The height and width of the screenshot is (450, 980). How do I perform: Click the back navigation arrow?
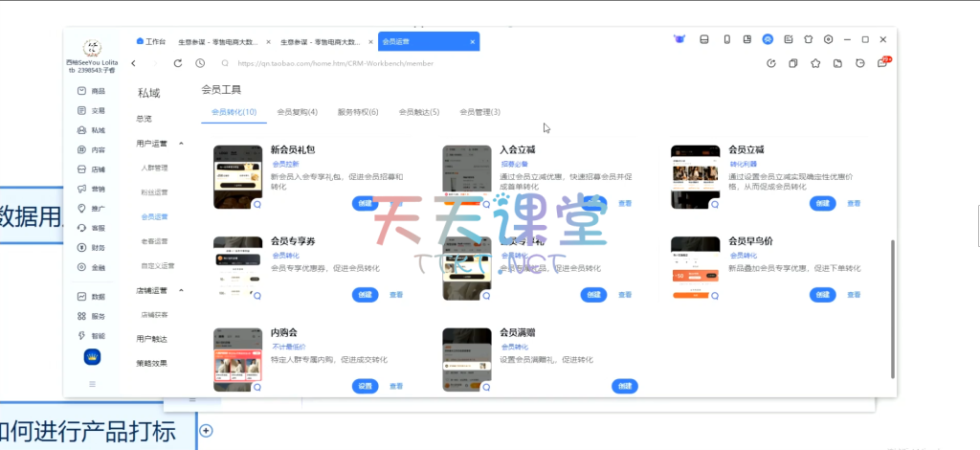click(133, 63)
